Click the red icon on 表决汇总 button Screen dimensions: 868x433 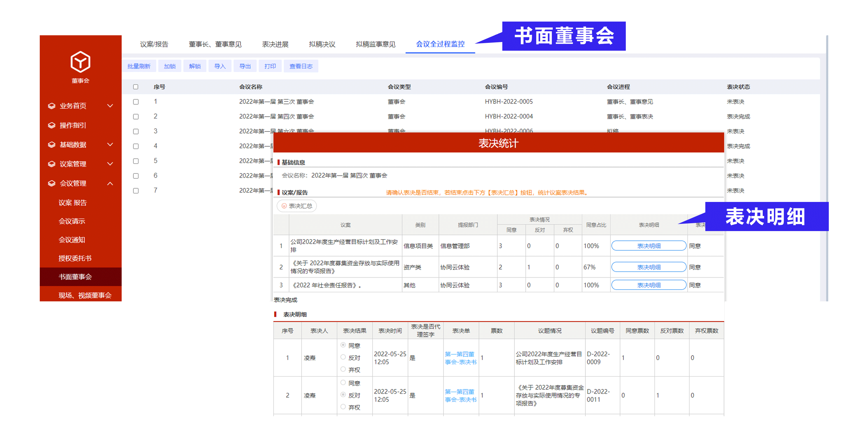pyautogui.click(x=284, y=206)
